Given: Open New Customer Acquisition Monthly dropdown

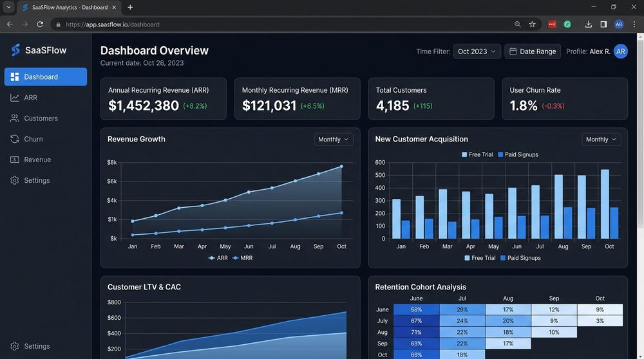Looking at the screenshot, I should click(x=601, y=140).
